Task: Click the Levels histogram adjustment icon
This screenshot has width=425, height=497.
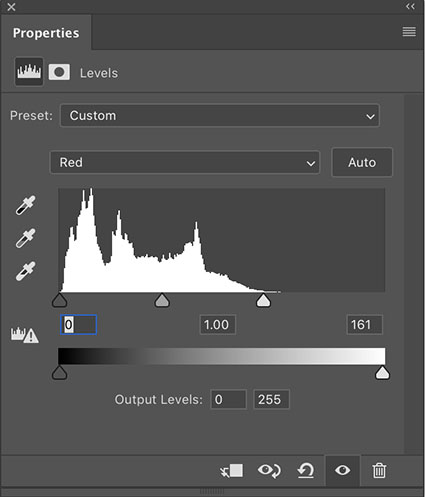Action: coord(29,71)
